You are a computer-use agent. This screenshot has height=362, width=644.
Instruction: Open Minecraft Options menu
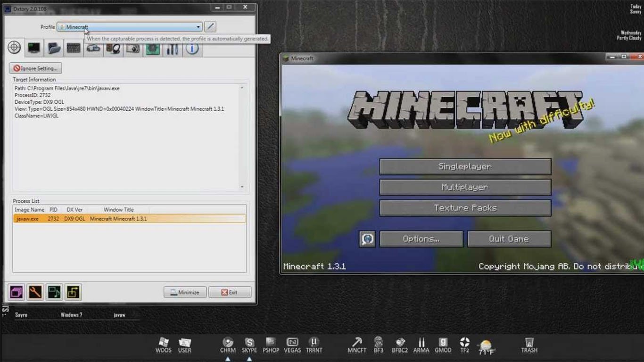pyautogui.click(x=421, y=239)
